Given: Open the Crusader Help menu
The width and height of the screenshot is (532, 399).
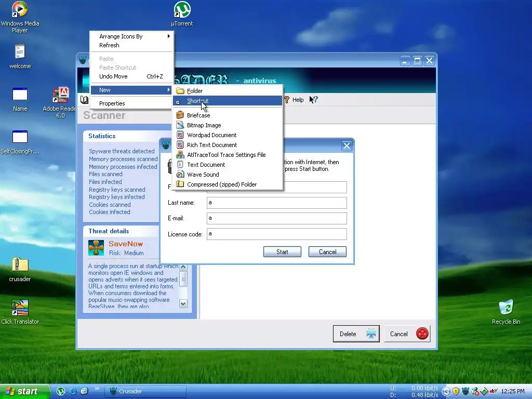Looking at the screenshot, I should [x=294, y=100].
